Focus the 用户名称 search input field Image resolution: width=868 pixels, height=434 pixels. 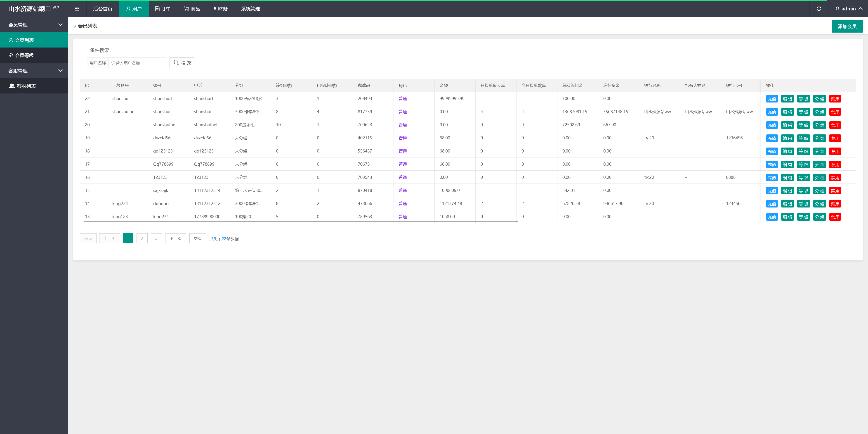pyautogui.click(x=137, y=63)
